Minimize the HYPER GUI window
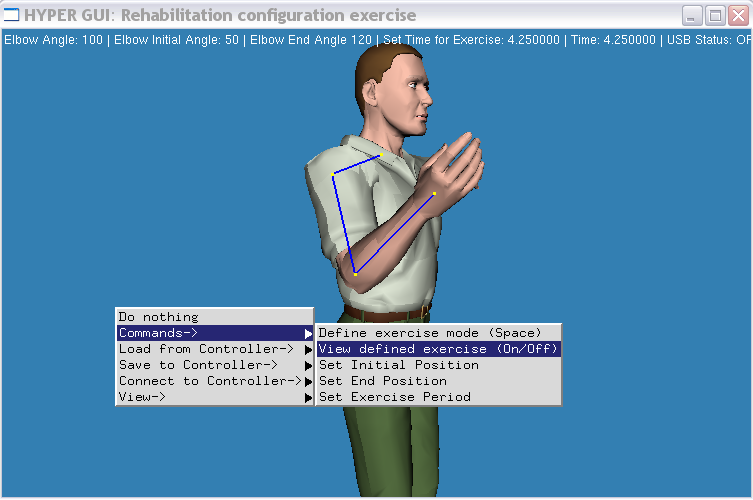753x500 pixels. coord(692,16)
